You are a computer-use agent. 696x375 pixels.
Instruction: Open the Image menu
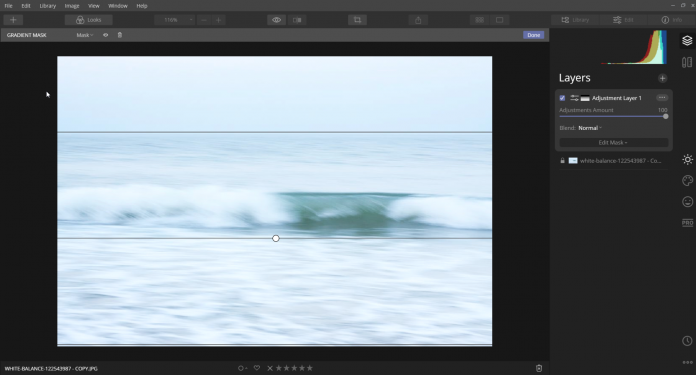71,6
